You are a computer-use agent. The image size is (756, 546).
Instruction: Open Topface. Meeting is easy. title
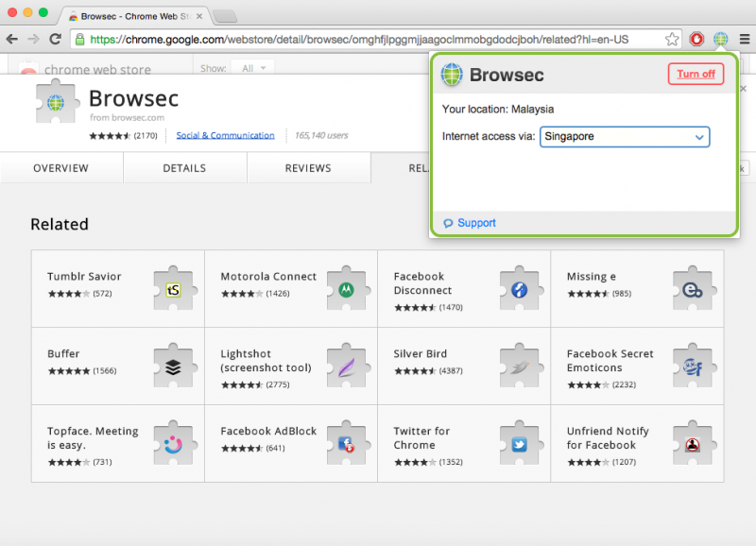click(93, 437)
